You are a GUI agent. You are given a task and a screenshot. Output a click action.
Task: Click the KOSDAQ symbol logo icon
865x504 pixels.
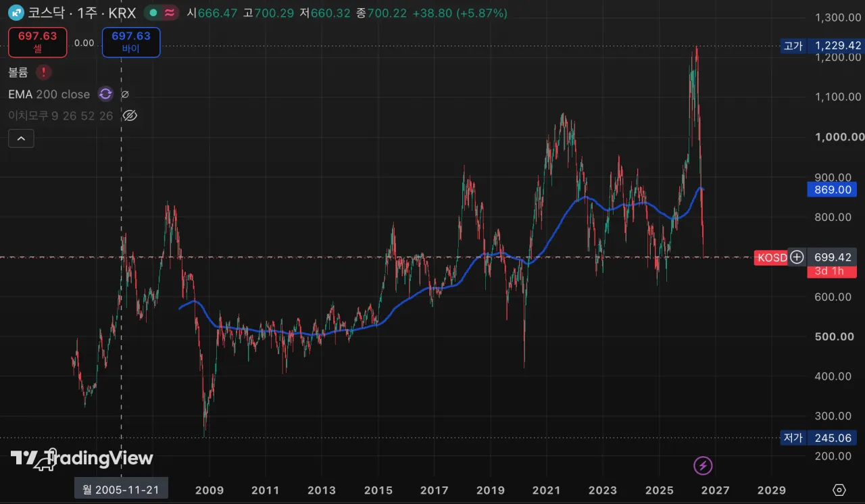(x=16, y=13)
